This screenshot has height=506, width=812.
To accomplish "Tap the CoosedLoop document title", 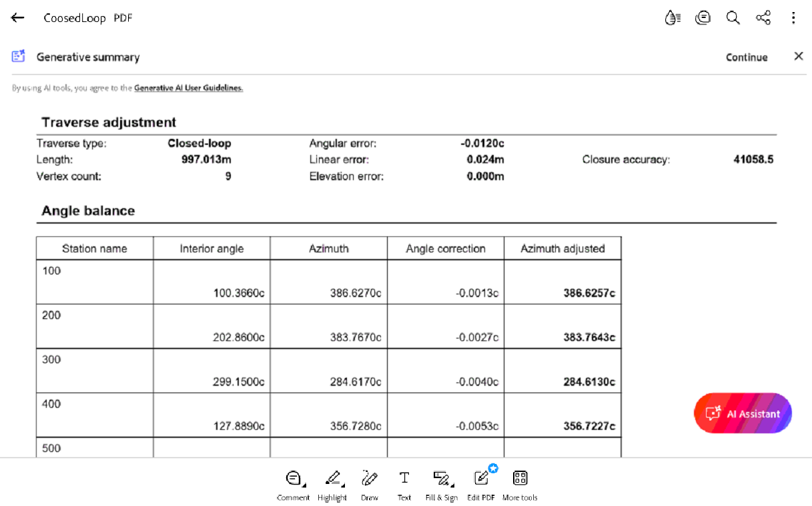I will [75, 18].
